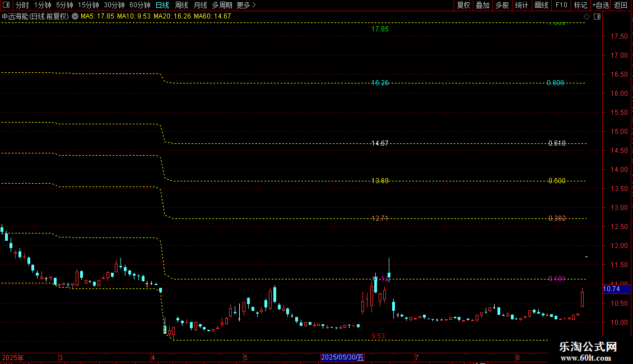Click the 0.500 Fibonacci ratio label
The height and width of the screenshot is (364, 633).
tap(557, 181)
